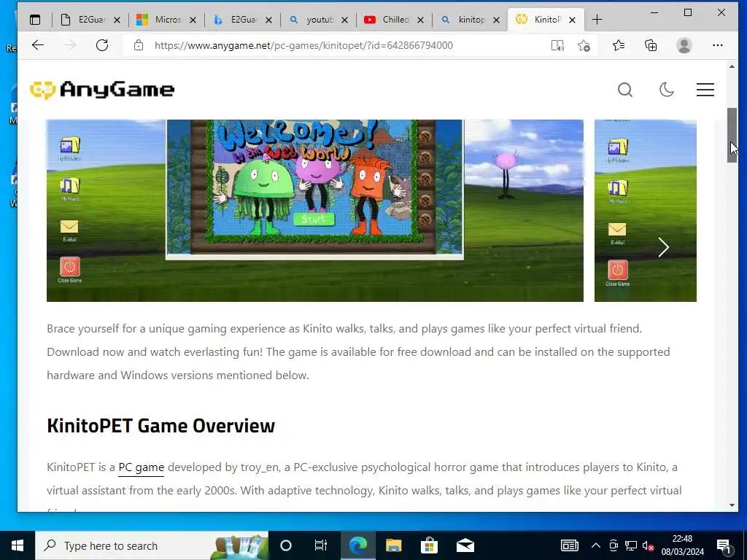Open Edge settings and more menu

click(718, 45)
